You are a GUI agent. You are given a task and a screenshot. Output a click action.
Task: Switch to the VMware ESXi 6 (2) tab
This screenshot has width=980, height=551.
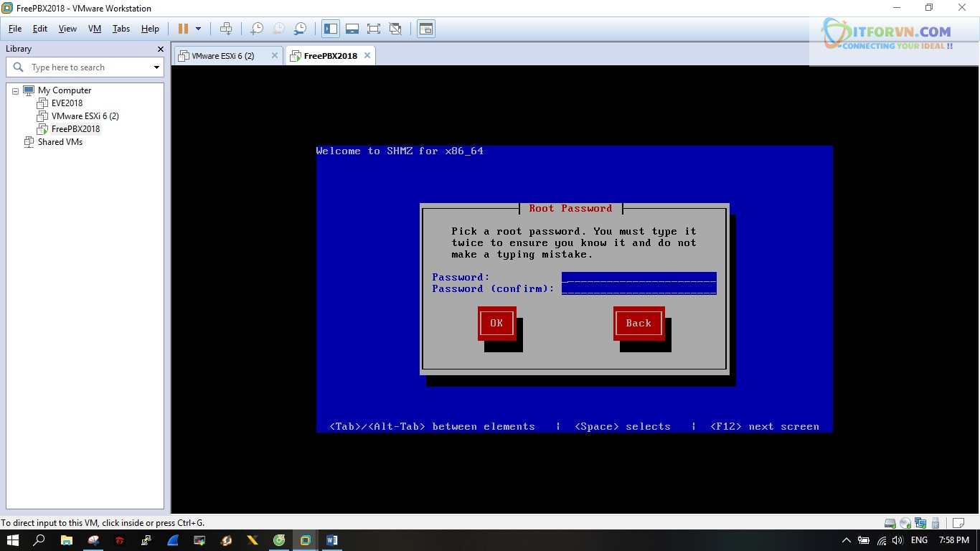pyautogui.click(x=222, y=56)
